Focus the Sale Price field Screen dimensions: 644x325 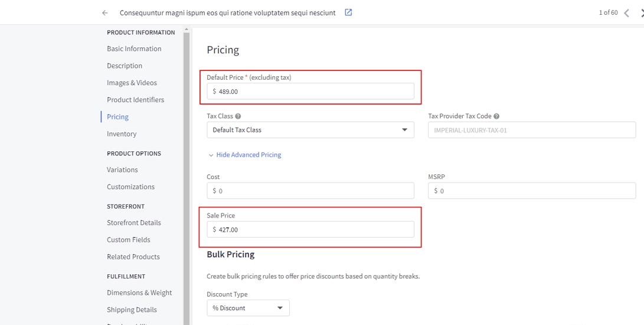[x=313, y=230]
